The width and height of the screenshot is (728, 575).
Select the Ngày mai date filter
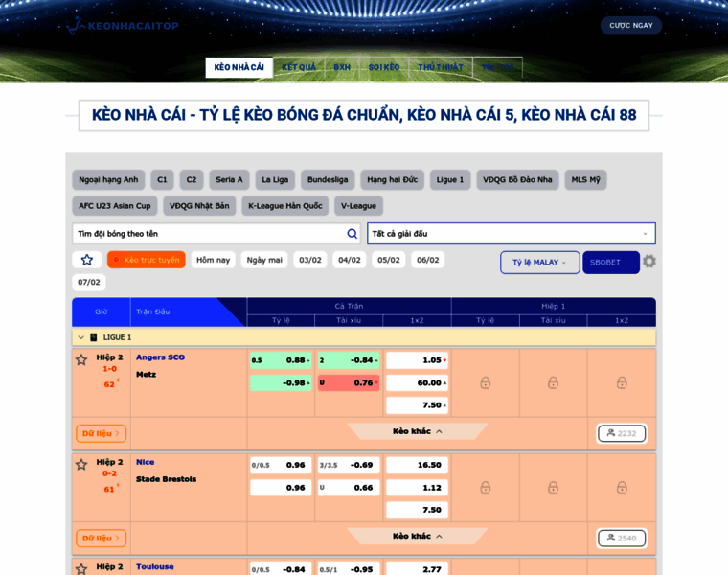[x=264, y=260]
